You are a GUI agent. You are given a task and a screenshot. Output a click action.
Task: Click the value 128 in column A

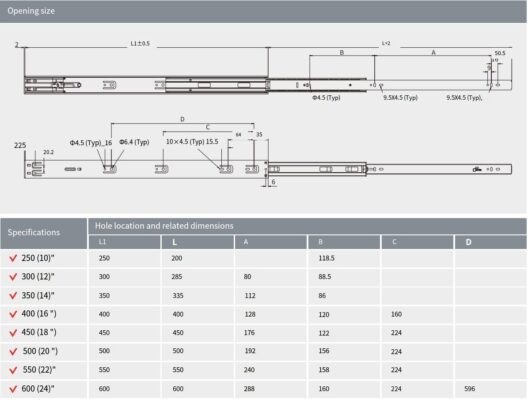[x=250, y=314]
